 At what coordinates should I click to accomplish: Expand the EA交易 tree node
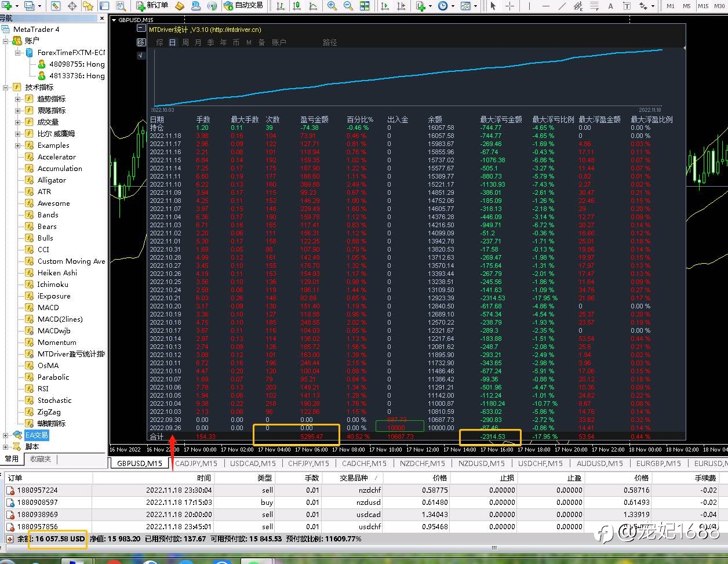6,435
